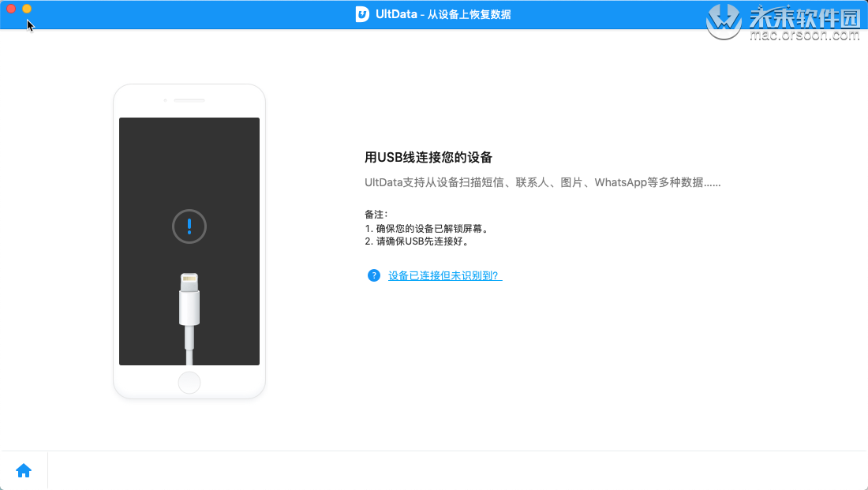
Task: Click the UltData logo in title bar
Action: 362,14
